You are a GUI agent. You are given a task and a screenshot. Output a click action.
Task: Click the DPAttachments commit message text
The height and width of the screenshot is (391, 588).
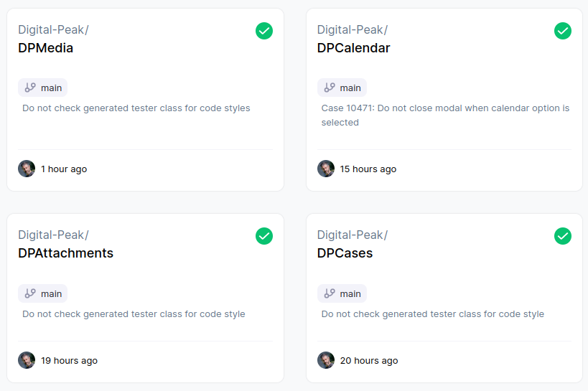(134, 314)
